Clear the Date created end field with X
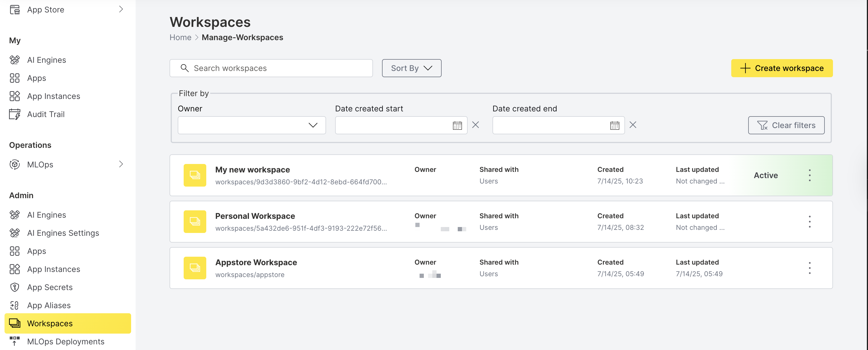868x350 pixels. point(633,125)
